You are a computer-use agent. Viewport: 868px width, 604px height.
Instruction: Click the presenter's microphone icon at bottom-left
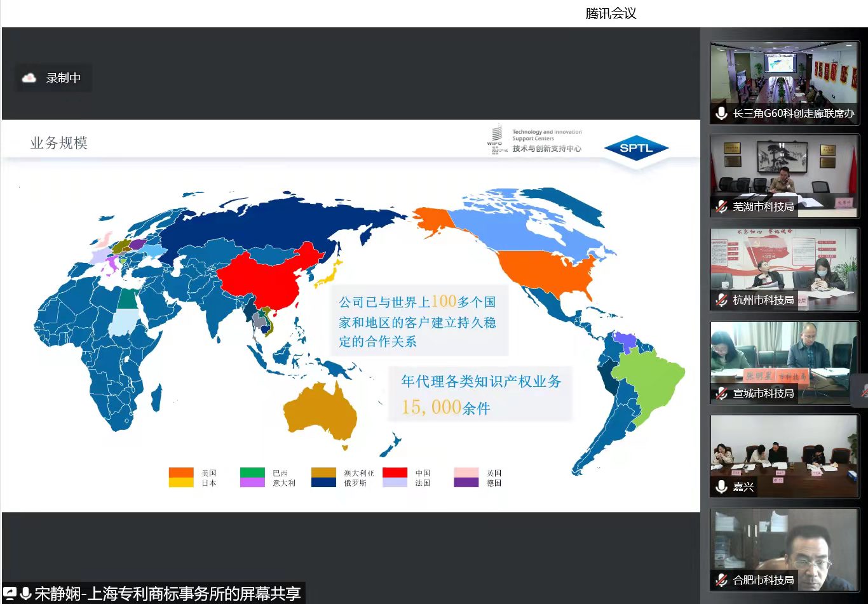tap(25, 594)
